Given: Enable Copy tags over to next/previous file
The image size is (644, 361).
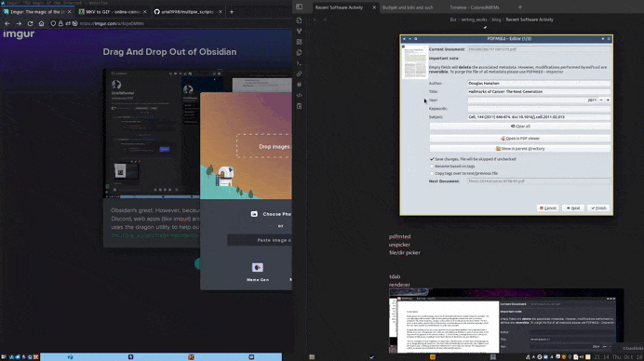Looking at the screenshot, I should 432,173.
